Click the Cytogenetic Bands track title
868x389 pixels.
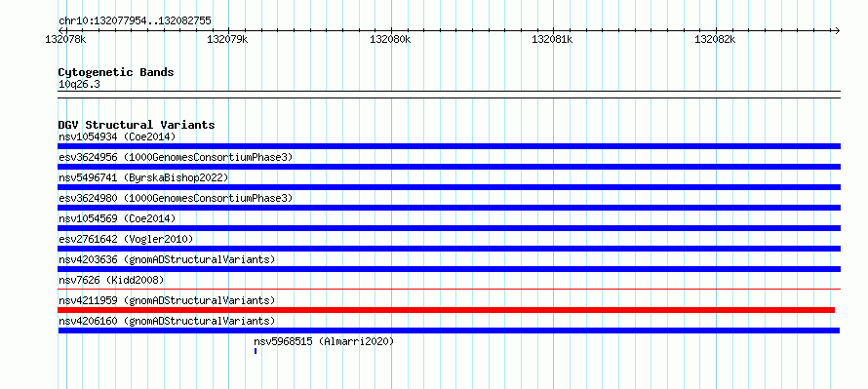tap(116, 72)
